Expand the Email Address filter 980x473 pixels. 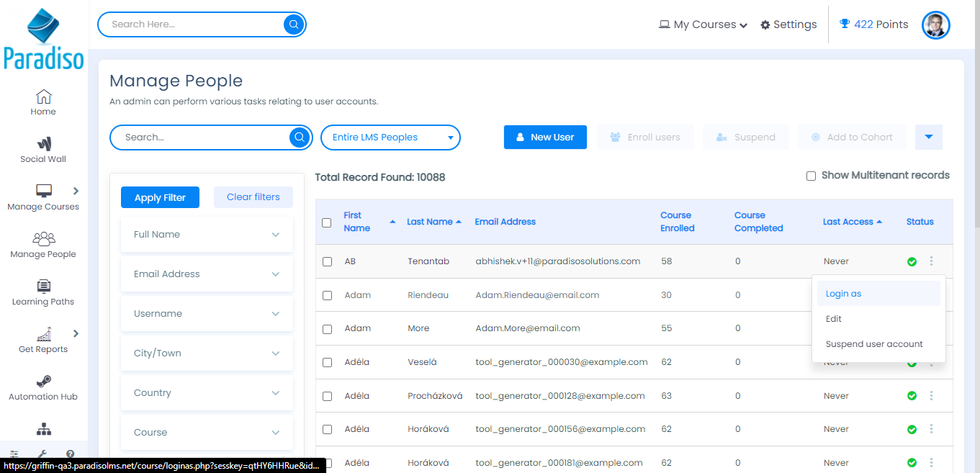tap(207, 274)
